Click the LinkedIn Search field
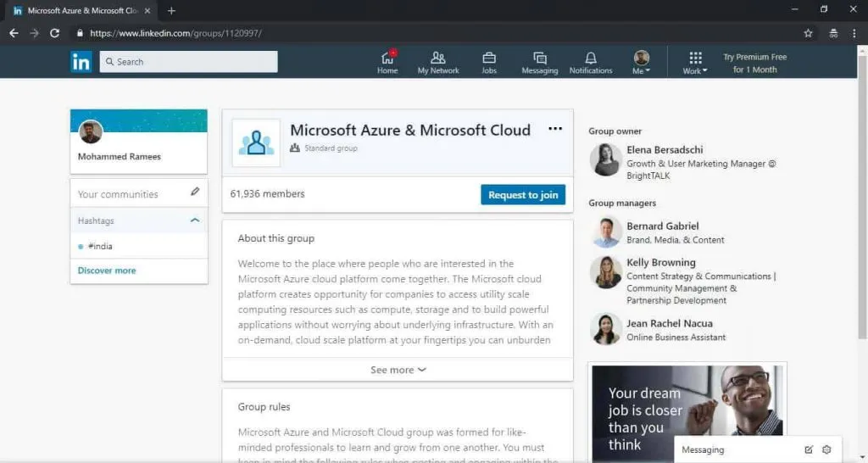868x463 pixels. point(188,61)
